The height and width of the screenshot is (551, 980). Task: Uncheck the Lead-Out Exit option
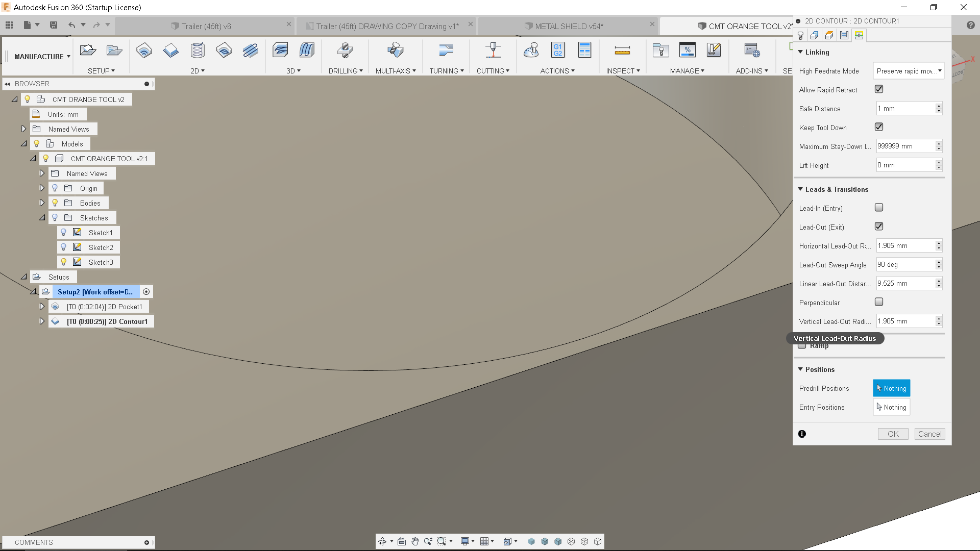pyautogui.click(x=878, y=226)
